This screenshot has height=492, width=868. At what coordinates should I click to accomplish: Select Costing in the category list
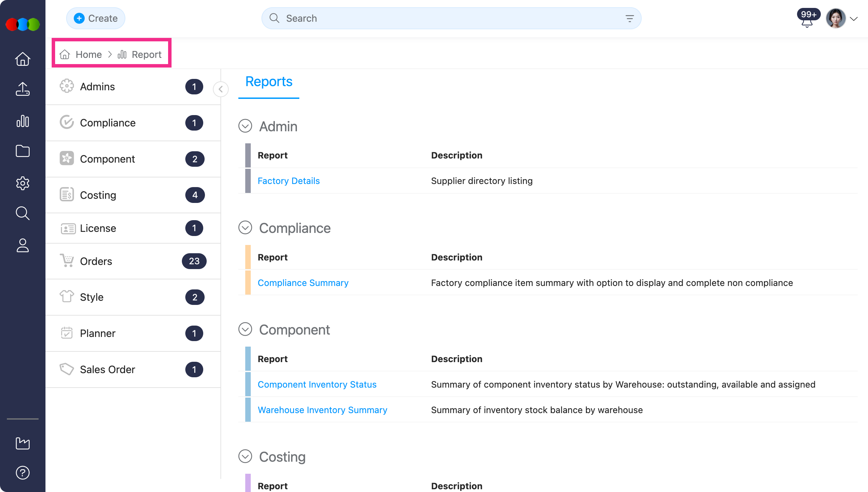pyautogui.click(x=133, y=195)
